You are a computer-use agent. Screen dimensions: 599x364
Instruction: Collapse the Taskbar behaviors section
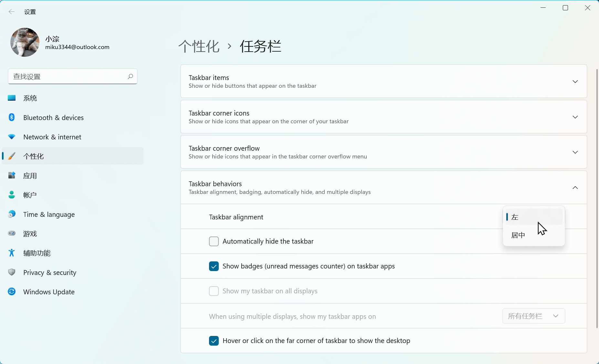pyautogui.click(x=575, y=187)
